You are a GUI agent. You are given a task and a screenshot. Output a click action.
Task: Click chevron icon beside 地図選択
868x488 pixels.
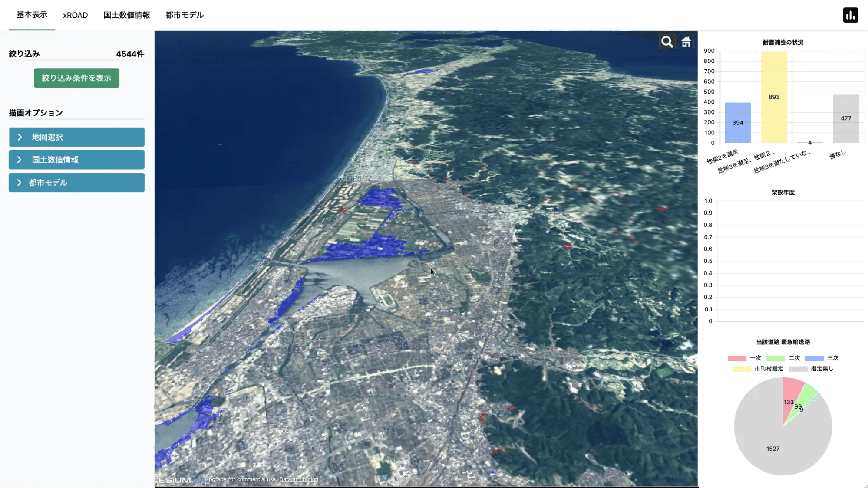(x=20, y=137)
